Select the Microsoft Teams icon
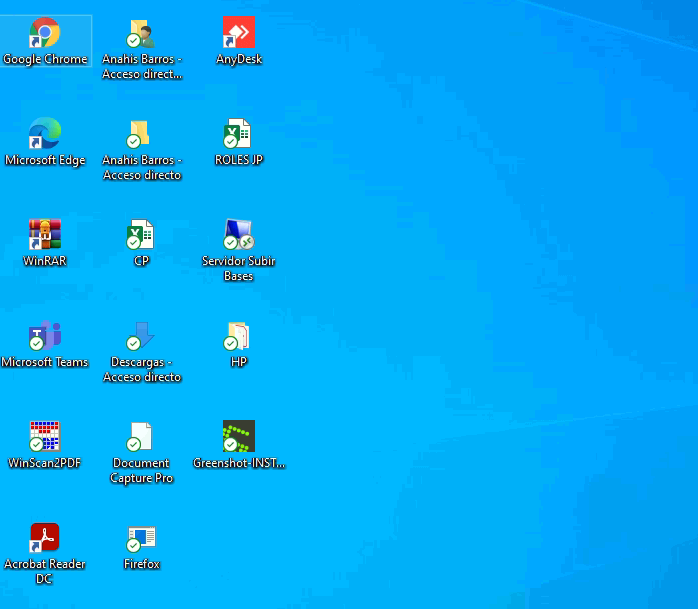 click(45, 335)
